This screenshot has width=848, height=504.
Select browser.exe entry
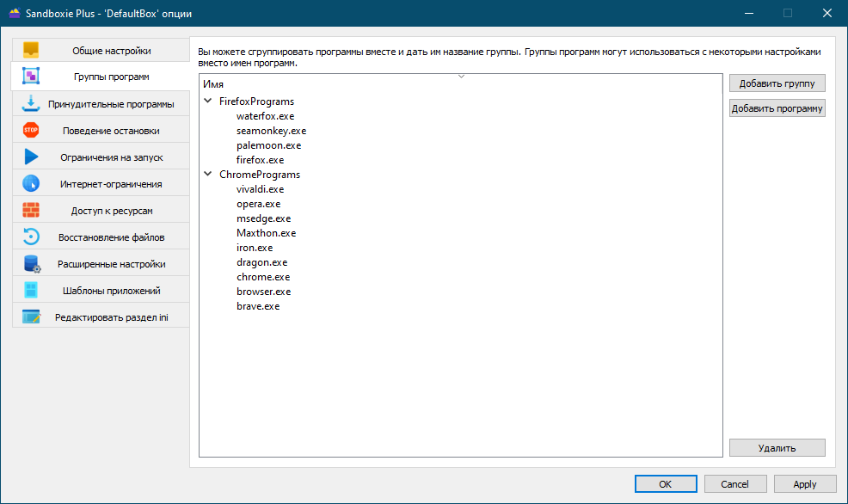[x=264, y=291]
